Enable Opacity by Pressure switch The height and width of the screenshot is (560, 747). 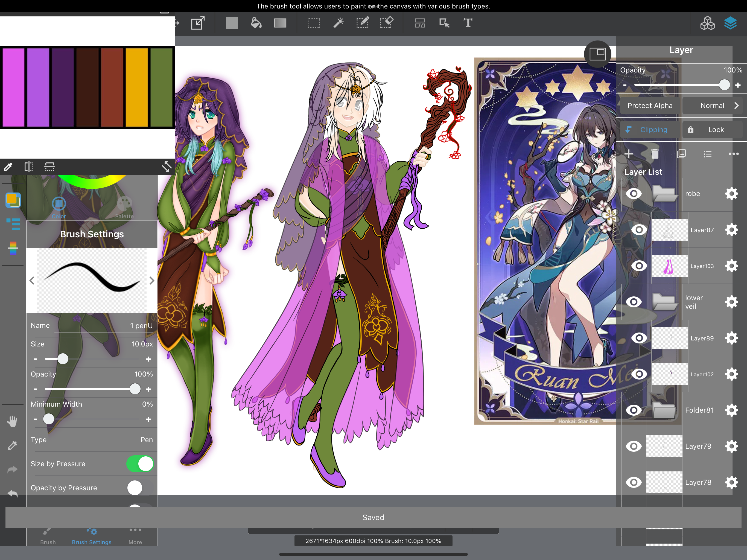(140, 488)
